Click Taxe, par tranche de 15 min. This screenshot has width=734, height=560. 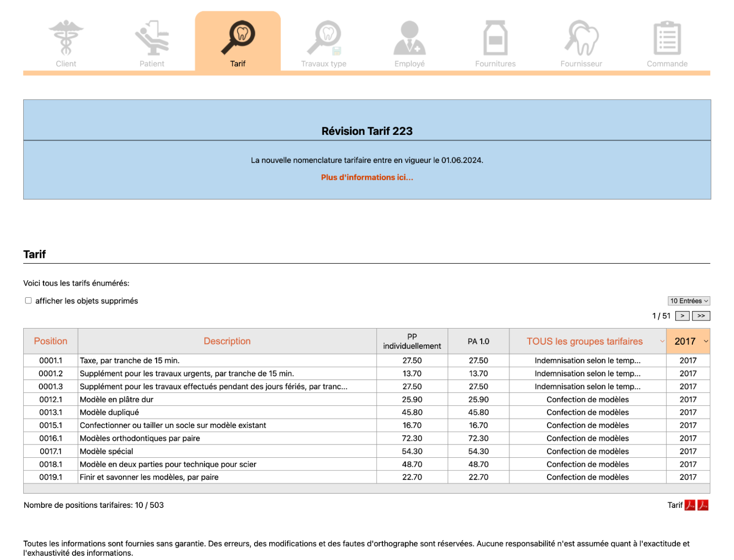(130, 361)
